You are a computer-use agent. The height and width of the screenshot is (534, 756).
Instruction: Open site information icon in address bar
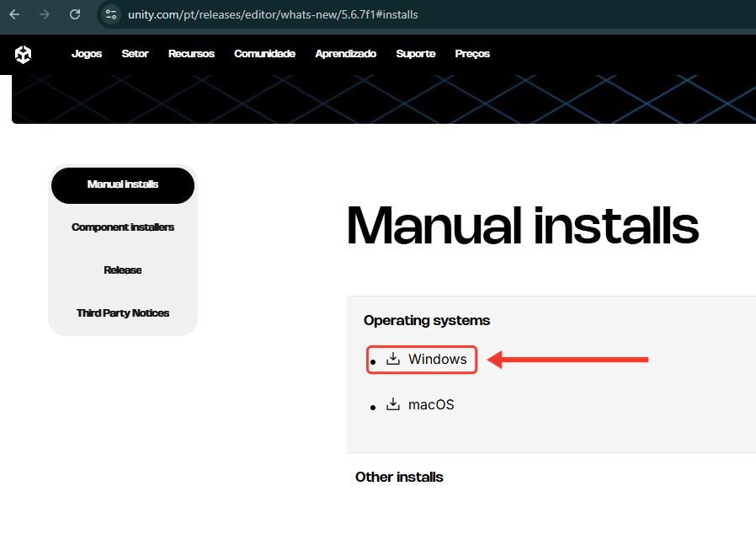[111, 14]
